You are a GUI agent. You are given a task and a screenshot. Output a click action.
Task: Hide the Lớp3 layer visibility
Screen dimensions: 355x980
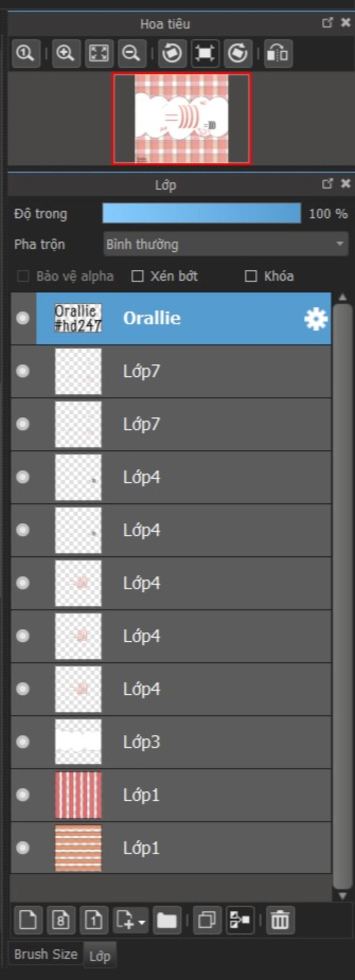[x=23, y=741]
